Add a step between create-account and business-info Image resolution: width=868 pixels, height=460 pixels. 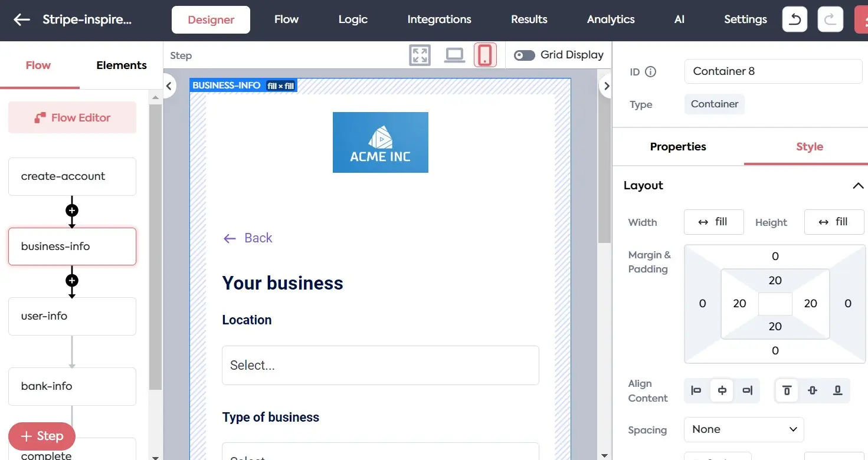pos(72,211)
